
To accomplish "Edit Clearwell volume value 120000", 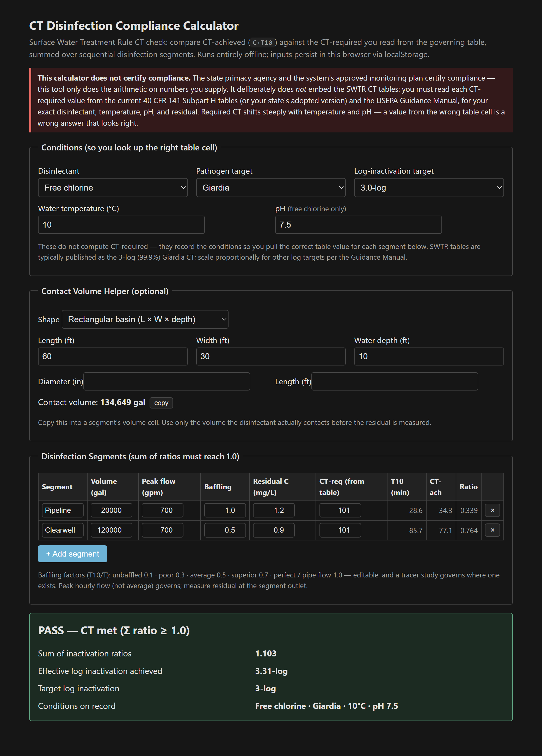I will click(x=111, y=530).
